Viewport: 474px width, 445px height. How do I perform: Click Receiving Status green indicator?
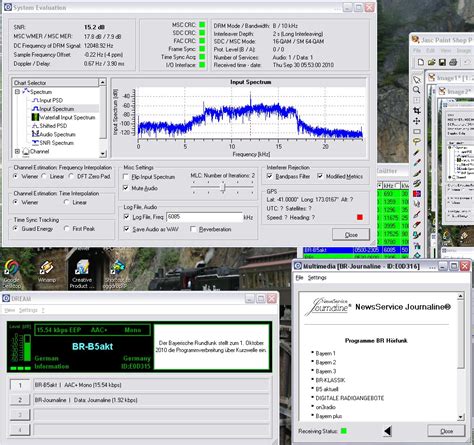pos(344,431)
